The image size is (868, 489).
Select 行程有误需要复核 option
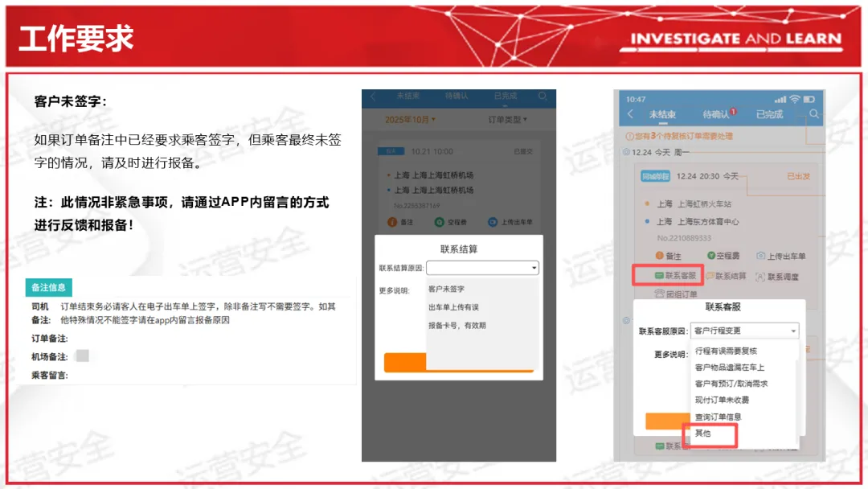coord(726,351)
